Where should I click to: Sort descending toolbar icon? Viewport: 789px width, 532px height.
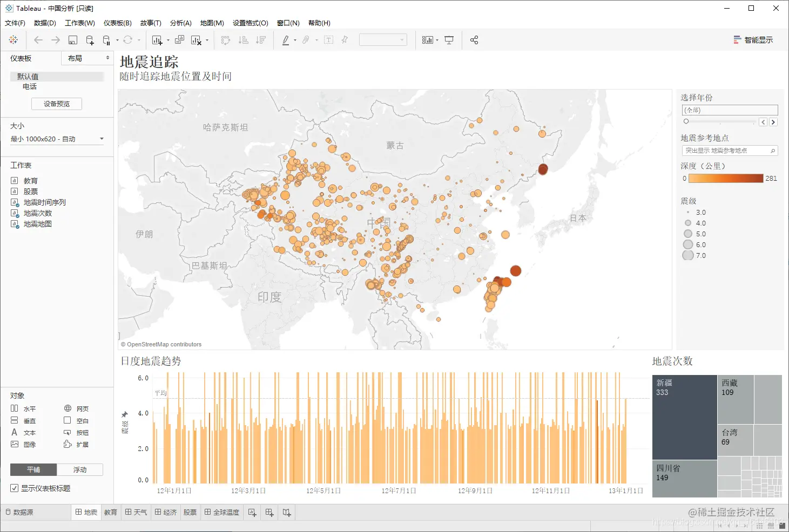click(x=261, y=40)
